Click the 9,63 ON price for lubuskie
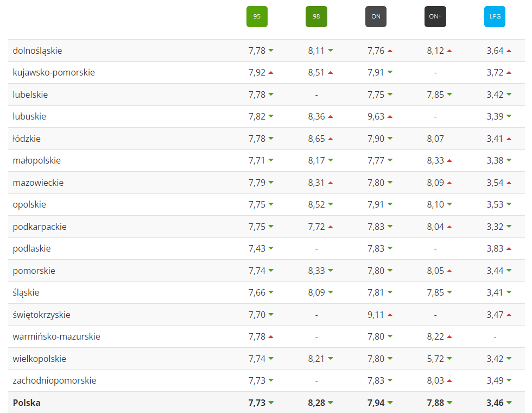The width and height of the screenshot is (532, 413). 376,116
